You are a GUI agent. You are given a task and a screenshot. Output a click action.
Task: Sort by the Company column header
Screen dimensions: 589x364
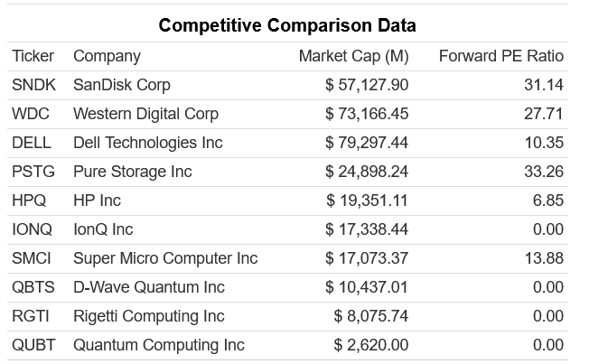point(107,56)
